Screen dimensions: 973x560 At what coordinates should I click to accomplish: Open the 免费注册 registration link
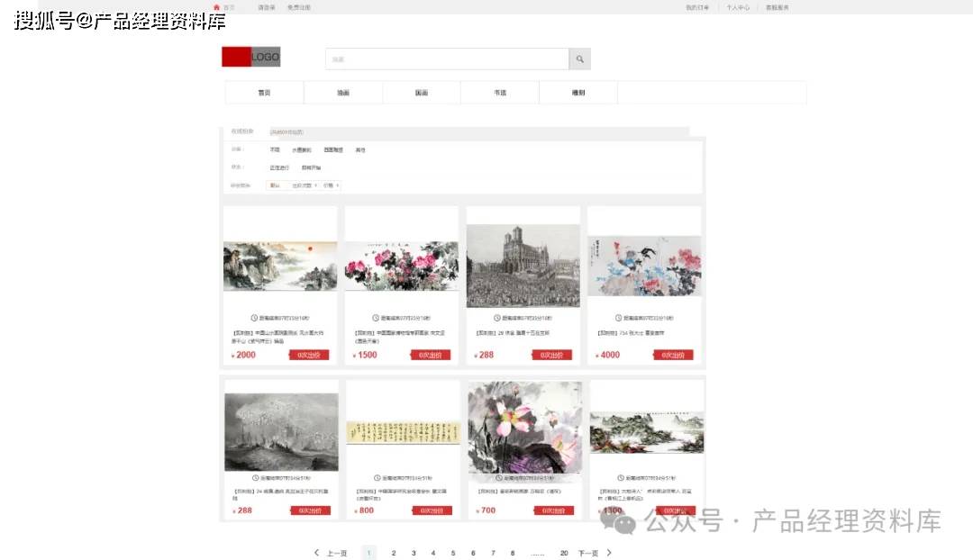tap(298, 7)
